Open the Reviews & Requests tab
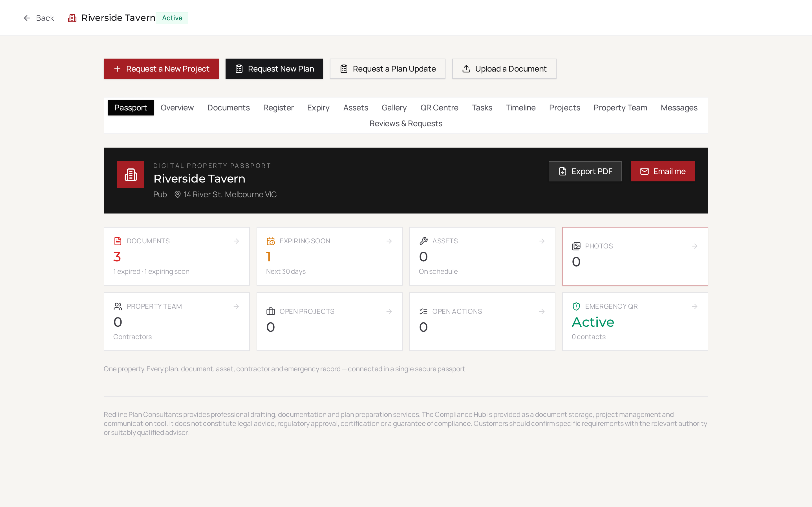Image resolution: width=812 pixels, height=507 pixels. point(406,123)
